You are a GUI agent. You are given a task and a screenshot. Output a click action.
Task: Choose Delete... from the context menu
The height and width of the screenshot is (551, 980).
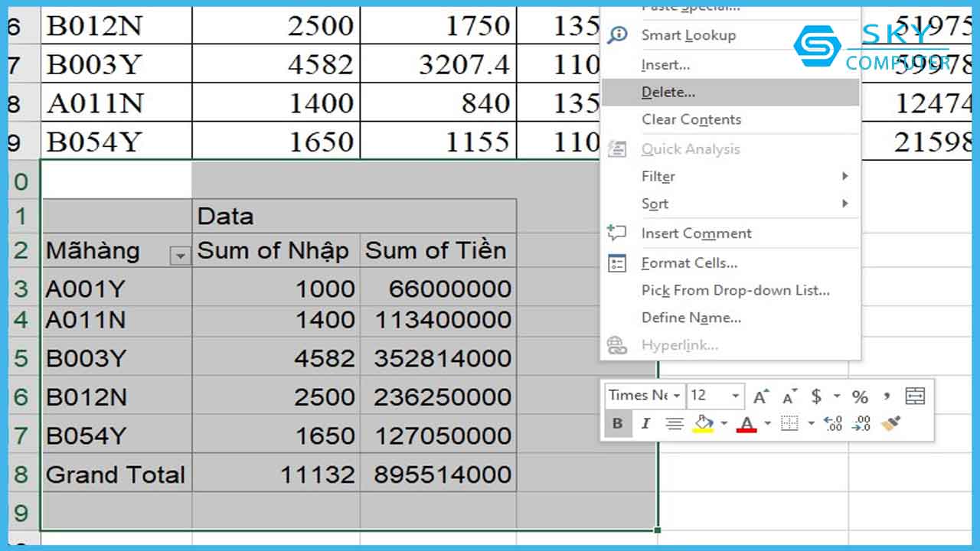730,93
